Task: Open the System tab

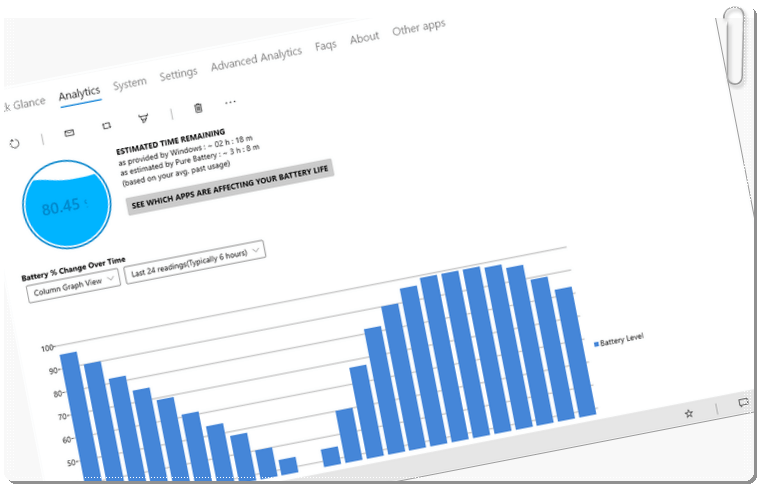Action: pyautogui.click(x=129, y=83)
